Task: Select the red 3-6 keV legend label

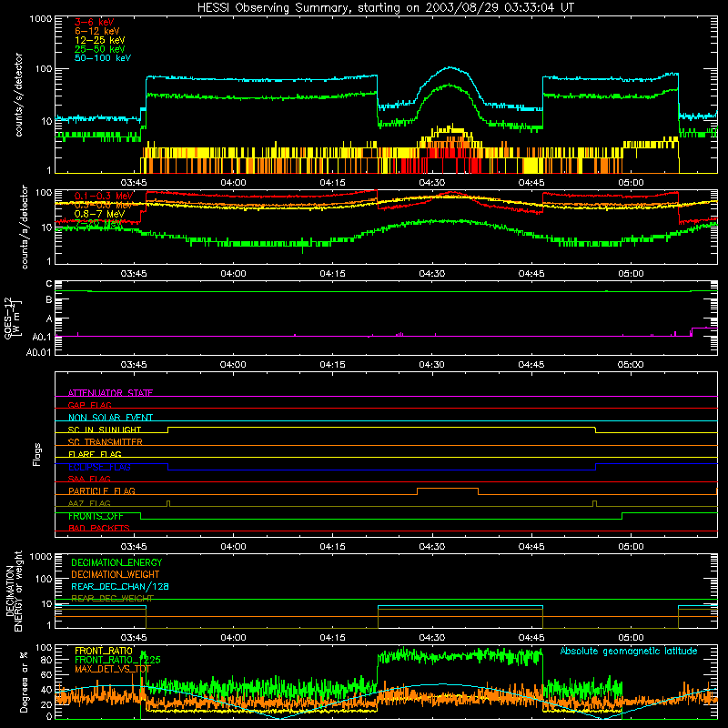Action: coord(94,22)
